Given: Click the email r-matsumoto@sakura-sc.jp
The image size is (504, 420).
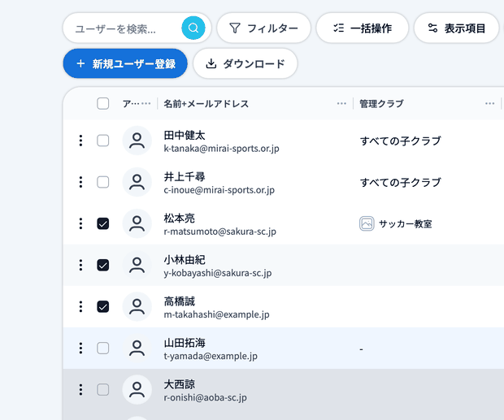Looking at the screenshot, I should click(219, 232).
